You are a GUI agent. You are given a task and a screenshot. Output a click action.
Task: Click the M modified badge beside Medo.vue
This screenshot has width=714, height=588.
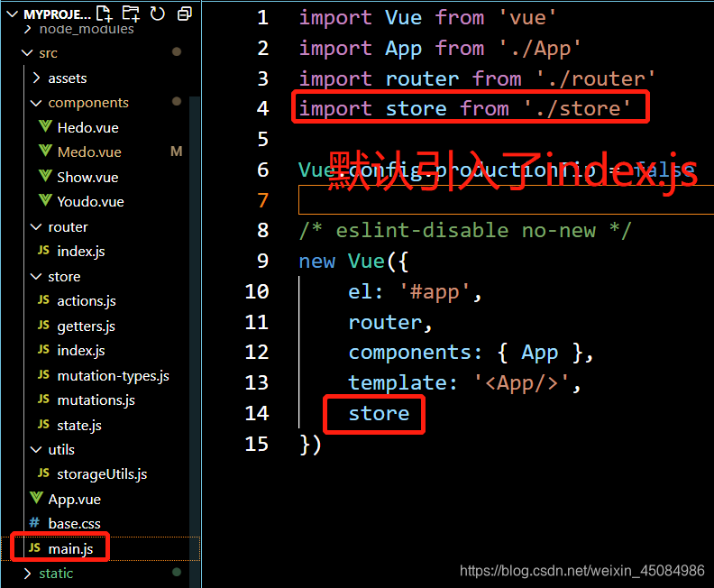coord(176,152)
